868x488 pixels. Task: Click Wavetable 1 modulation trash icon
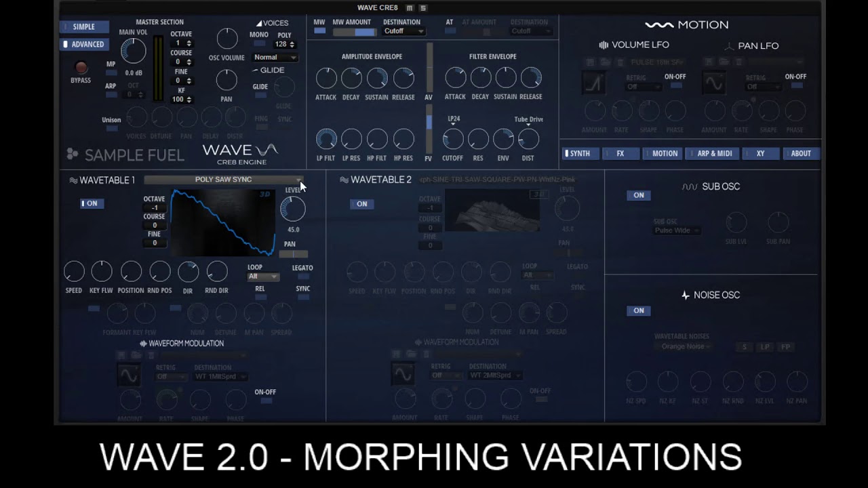tap(151, 354)
